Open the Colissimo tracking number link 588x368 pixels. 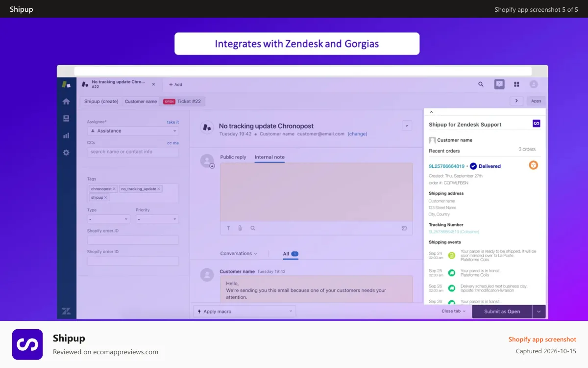point(454,232)
